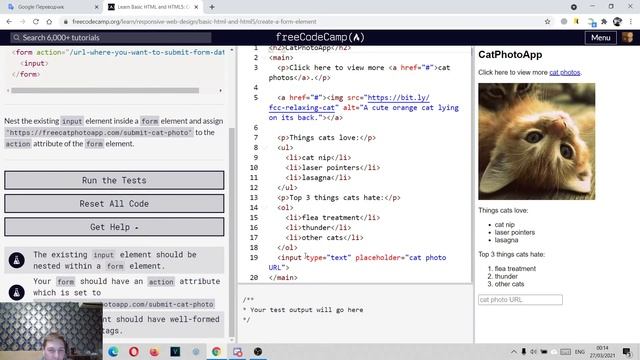Screen dimensions: 640x360
Task: Reload the page with the refresh icon
Action: (36, 22)
